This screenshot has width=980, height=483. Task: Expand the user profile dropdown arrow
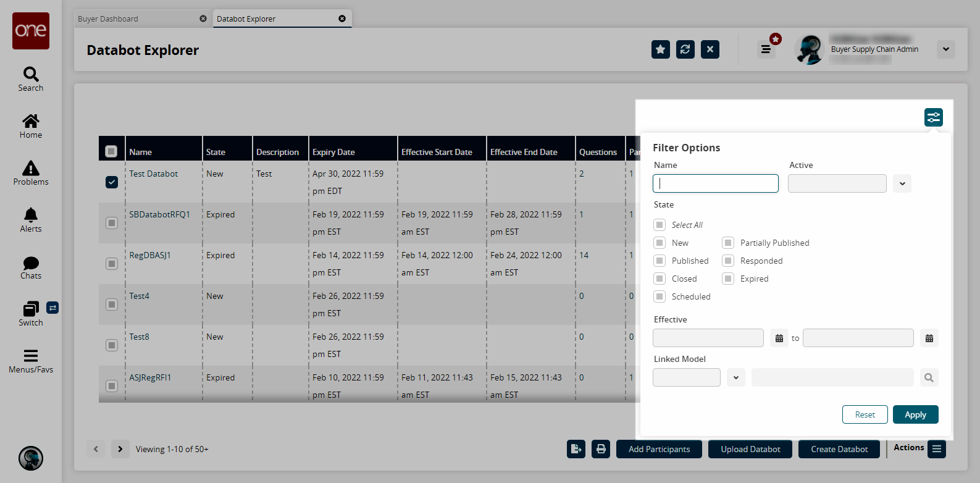coord(945,49)
